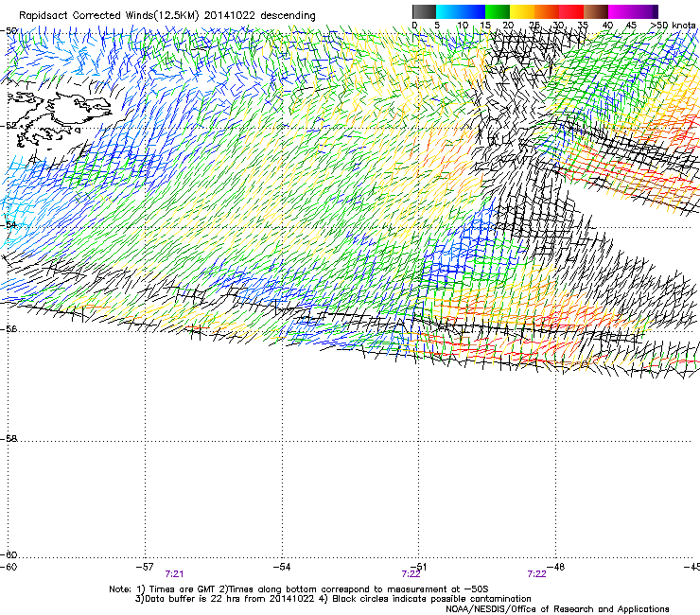Pick the green 15–20 knots legend swatch
This screenshot has height=615, width=700.
click(x=498, y=11)
